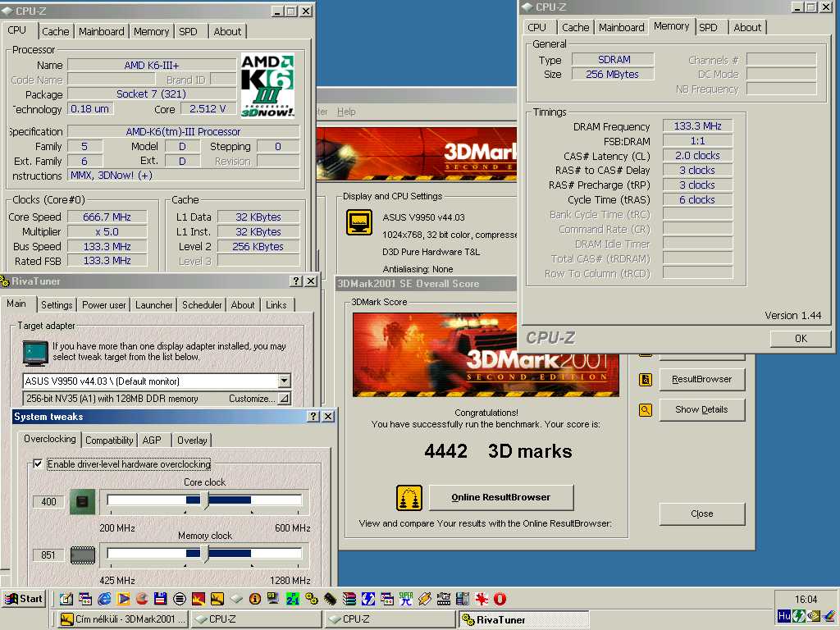Screen dimensions: 840x630
Task: Open Opera browser red O icon
Action: click(500, 599)
